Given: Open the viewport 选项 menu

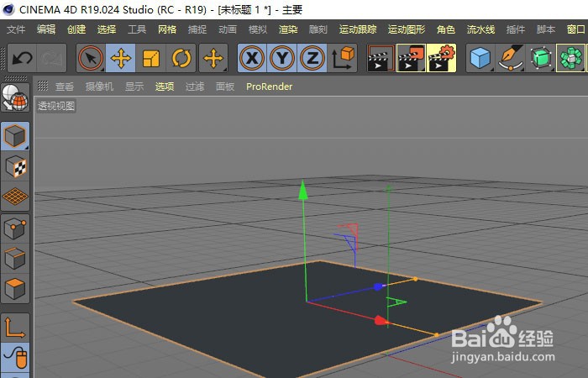Looking at the screenshot, I should point(165,87).
